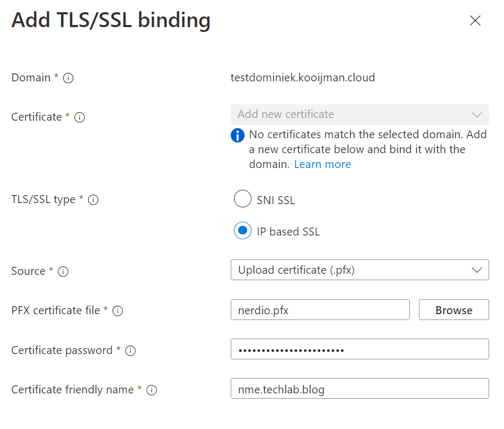Follow the Learn more link
504x429 pixels.
[x=322, y=164]
